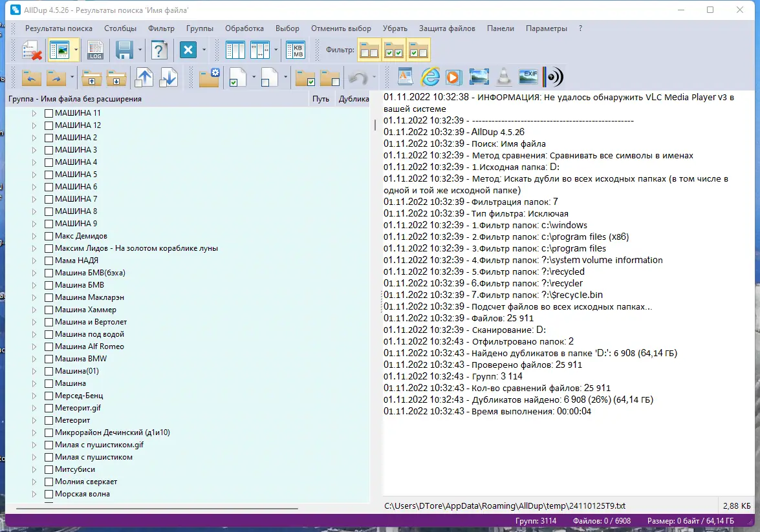Click the move file down arrow icon
Viewport: 760px width, 532px height.
[168, 78]
